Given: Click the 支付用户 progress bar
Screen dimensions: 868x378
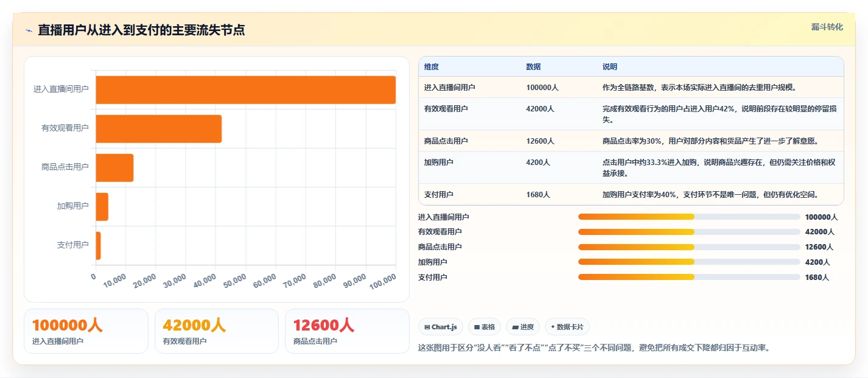Looking at the screenshot, I should point(689,277).
